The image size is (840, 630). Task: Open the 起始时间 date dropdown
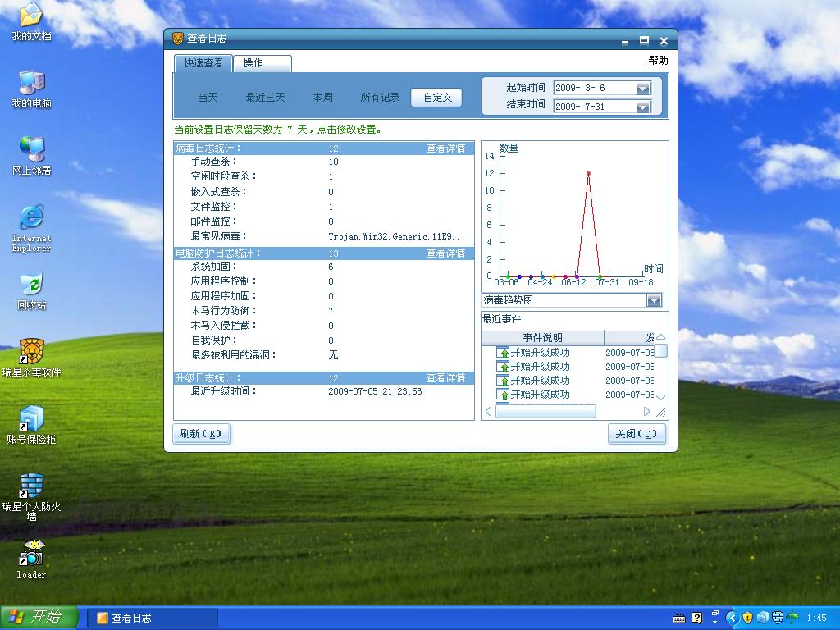643,89
